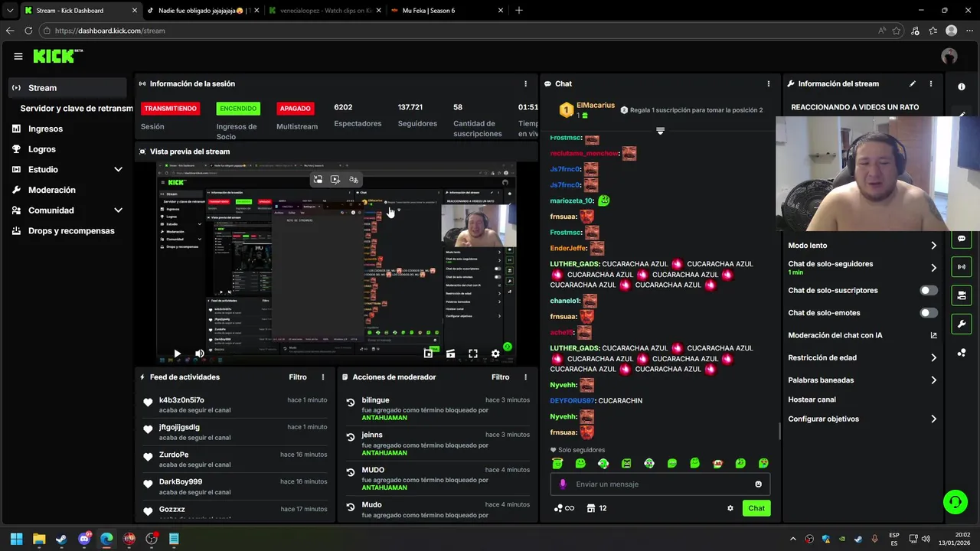Undo the jeinns blocked term action

(x=351, y=437)
